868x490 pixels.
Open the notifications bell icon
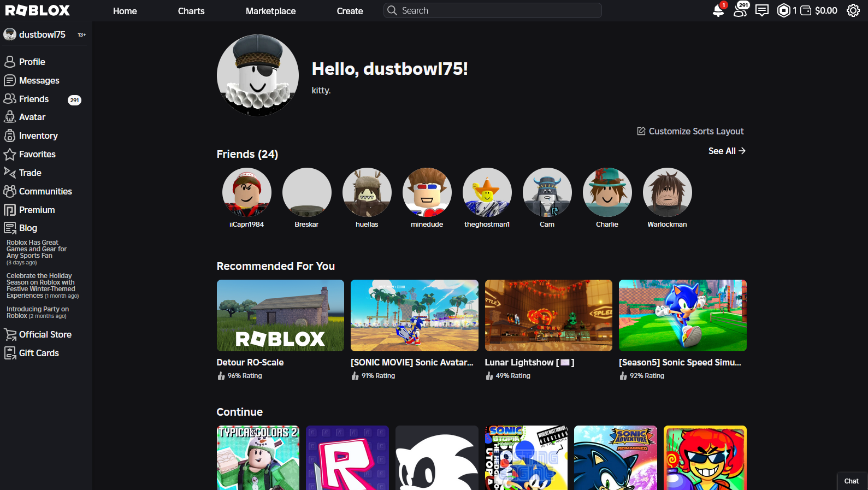718,10
